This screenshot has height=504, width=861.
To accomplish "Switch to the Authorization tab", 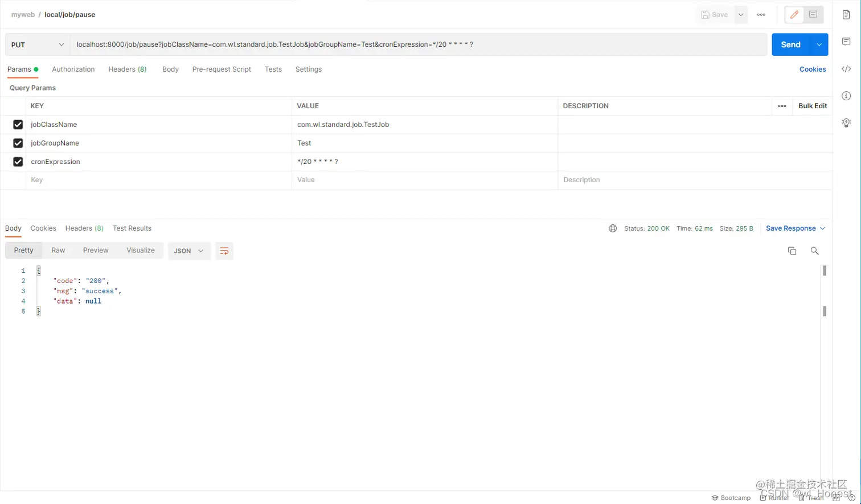I will 73,69.
